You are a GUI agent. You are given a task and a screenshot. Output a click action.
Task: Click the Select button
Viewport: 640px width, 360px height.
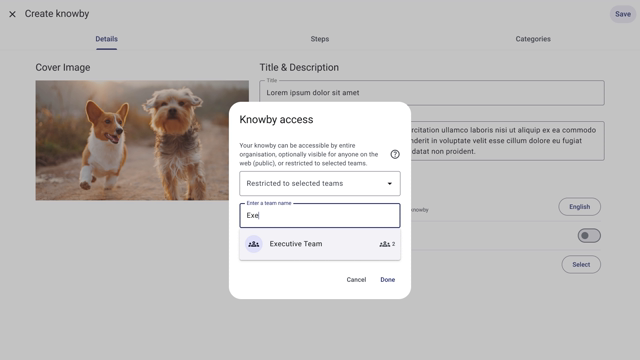[581, 264]
